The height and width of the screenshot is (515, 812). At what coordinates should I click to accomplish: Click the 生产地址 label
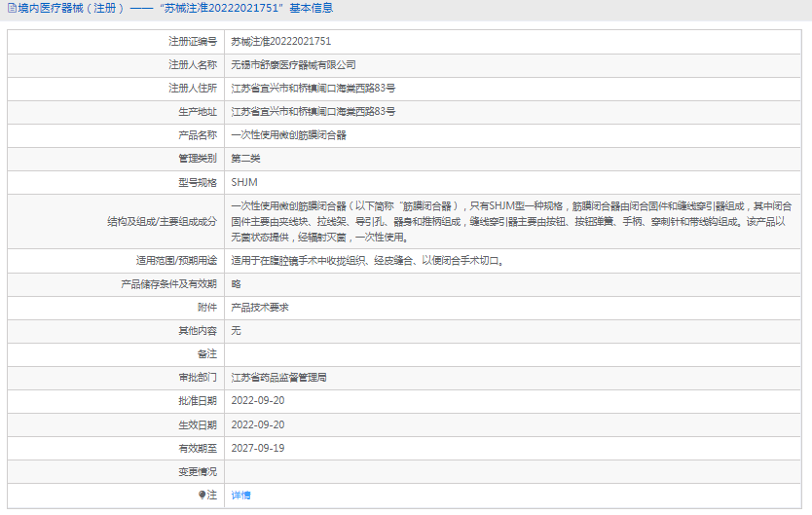click(198, 111)
